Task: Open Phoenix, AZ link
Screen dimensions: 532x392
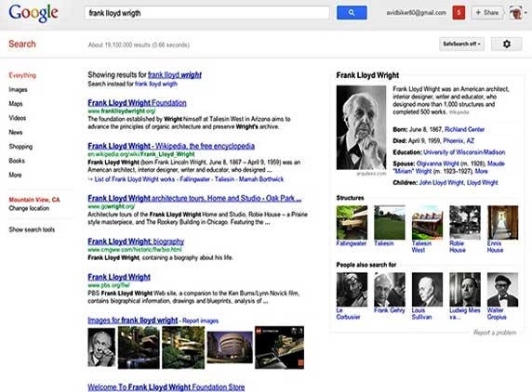Action: click(459, 140)
